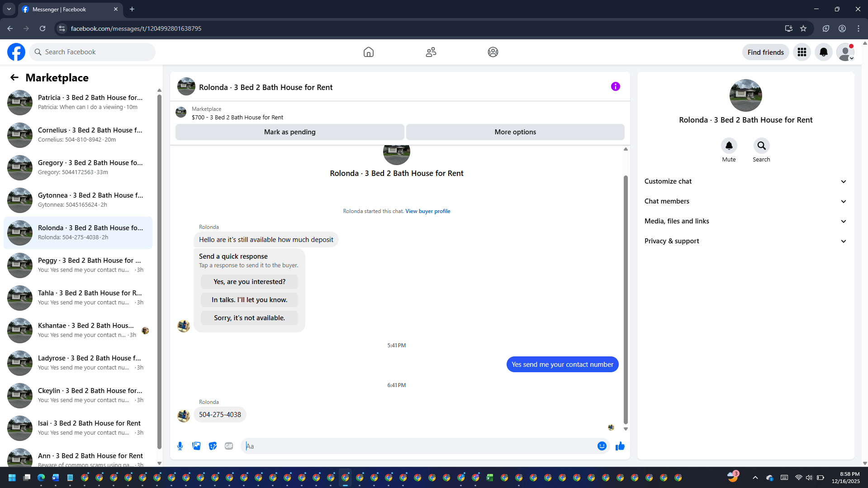Open the emoji picker icon

point(602,446)
